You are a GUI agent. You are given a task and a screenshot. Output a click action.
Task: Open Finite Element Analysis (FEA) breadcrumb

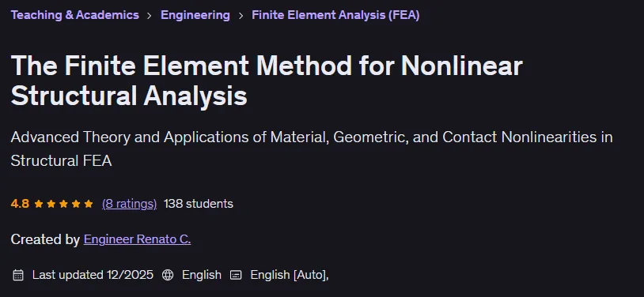335,15
